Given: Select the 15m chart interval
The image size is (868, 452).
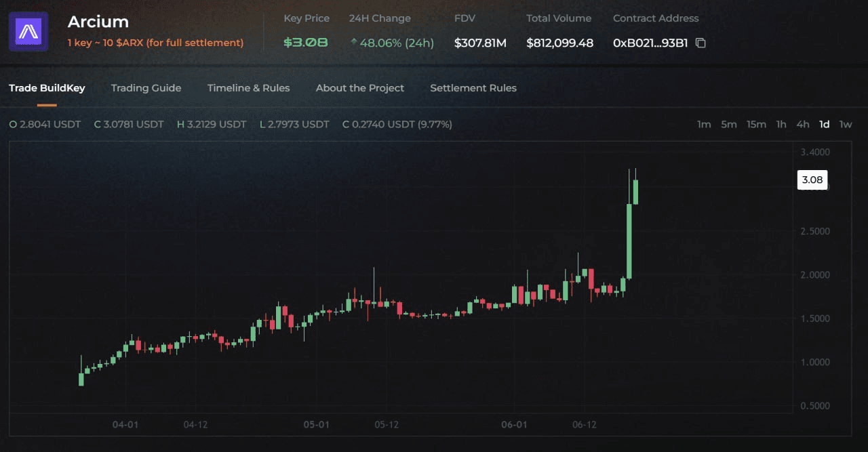Looking at the screenshot, I should click(756, 124).
